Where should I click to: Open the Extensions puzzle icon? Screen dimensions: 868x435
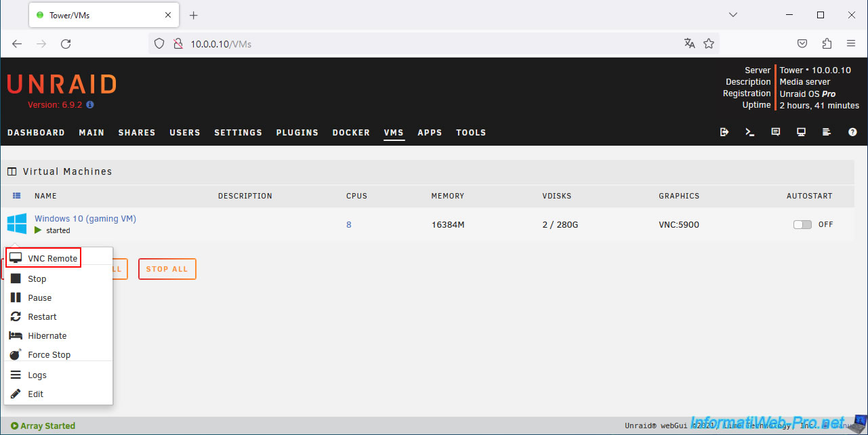827,43
